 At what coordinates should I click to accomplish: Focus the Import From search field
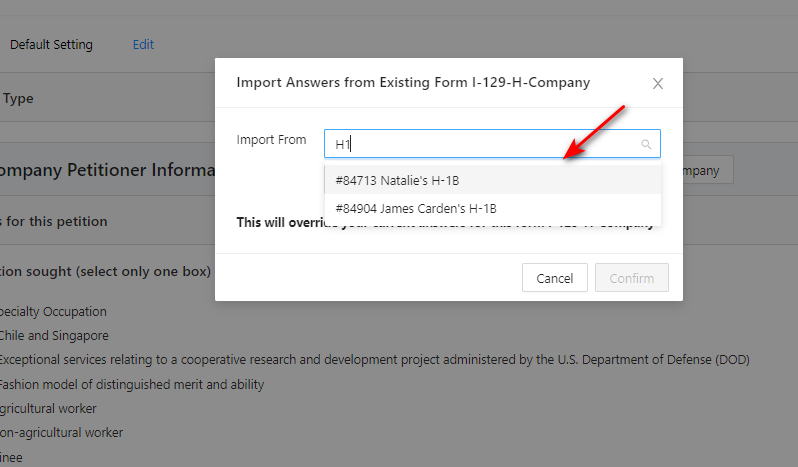tap(480, 144)
